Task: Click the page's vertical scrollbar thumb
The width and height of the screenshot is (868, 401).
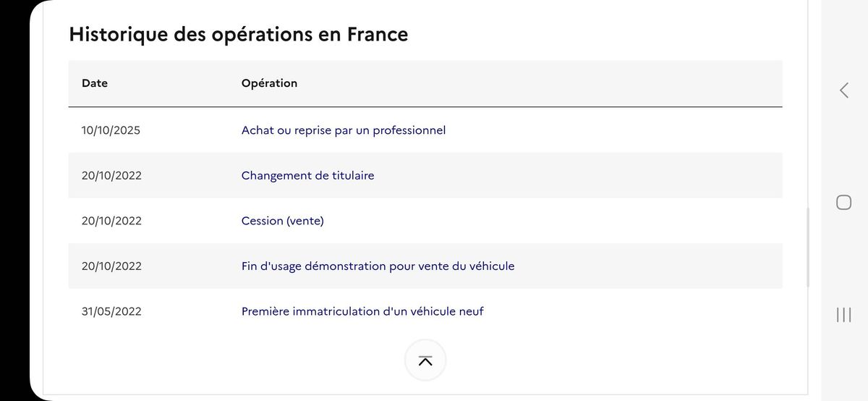Action: (x=807, y=248)
